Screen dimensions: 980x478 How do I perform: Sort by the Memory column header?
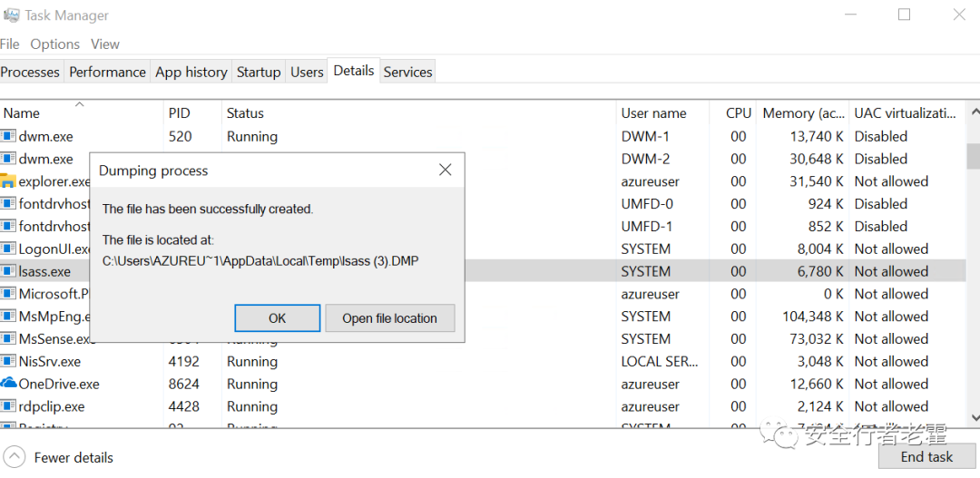tap(802, 113)
